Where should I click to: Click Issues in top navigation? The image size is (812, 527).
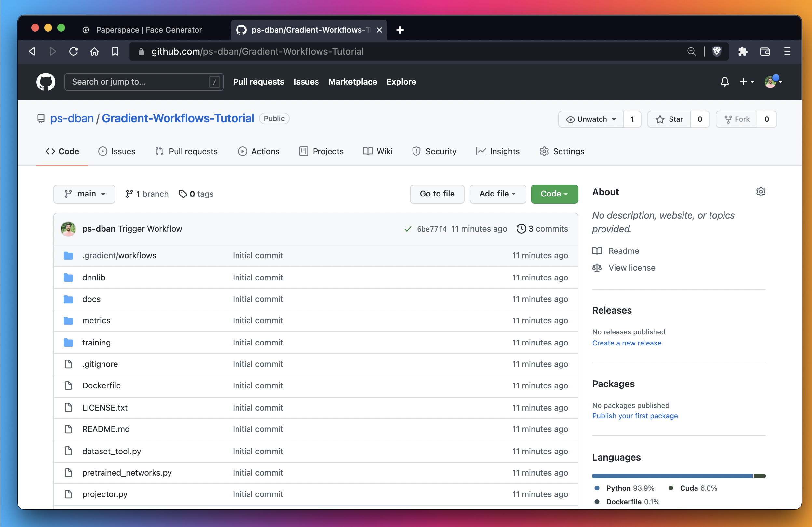coord(306,82)
